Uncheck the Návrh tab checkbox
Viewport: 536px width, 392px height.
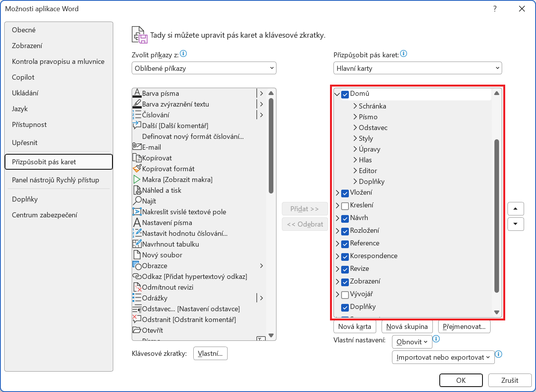(345, 219)
